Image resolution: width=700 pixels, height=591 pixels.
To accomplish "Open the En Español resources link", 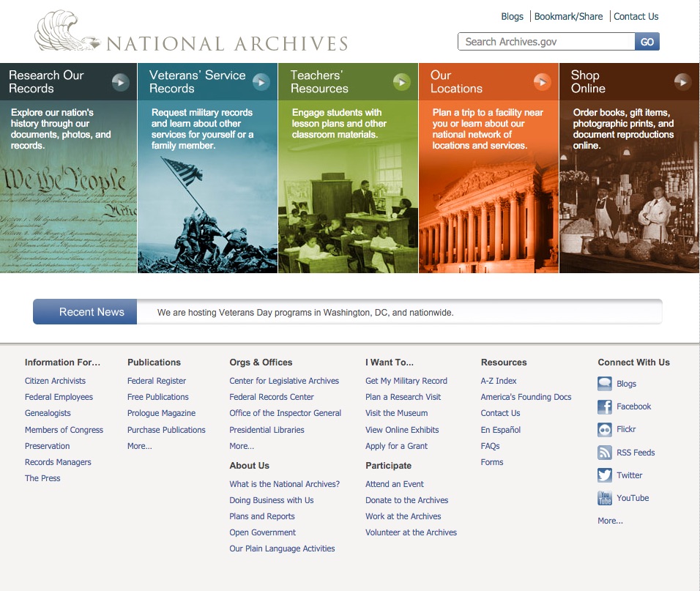I will coord(501,429).
